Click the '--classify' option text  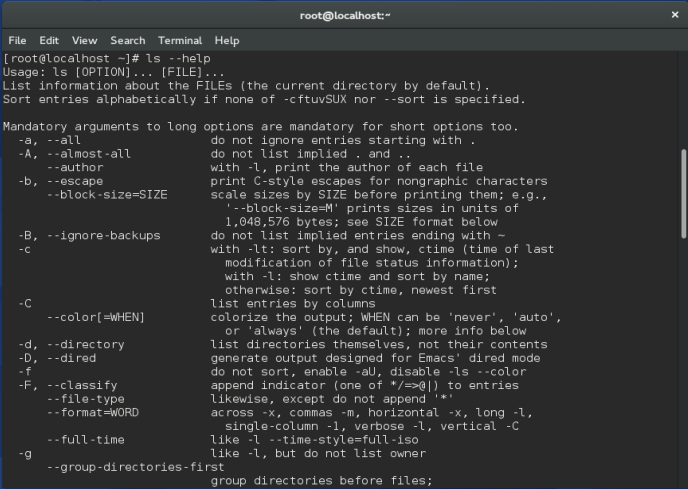(x=82, y=385)
